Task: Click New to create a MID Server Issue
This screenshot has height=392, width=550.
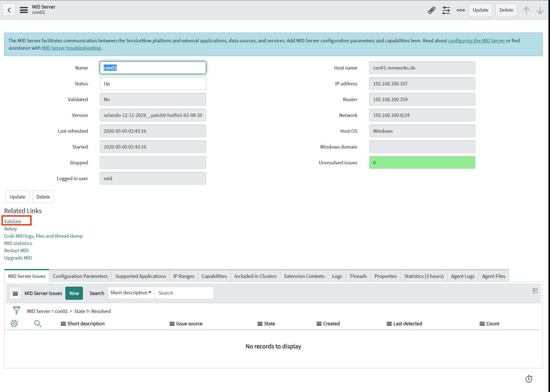Action: (74, 293)
